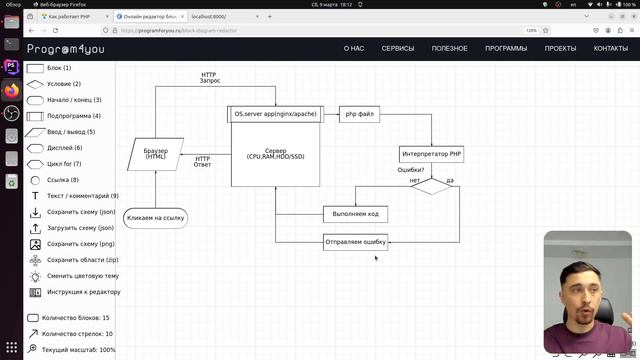
Task: Select the Подпрограмма (4) shape
Action: click(35, 116)
